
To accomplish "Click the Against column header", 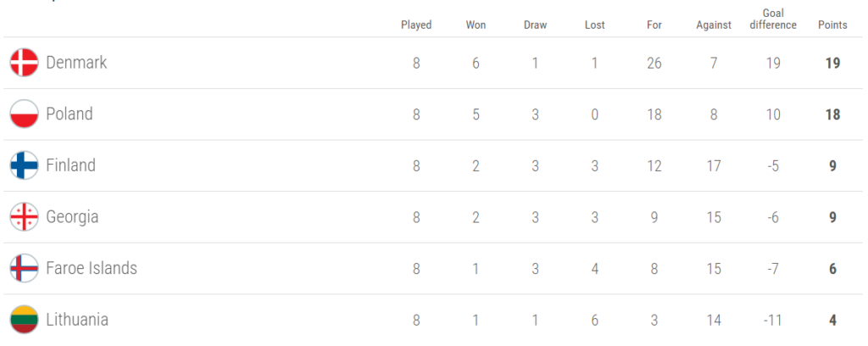I will (714, 25).
